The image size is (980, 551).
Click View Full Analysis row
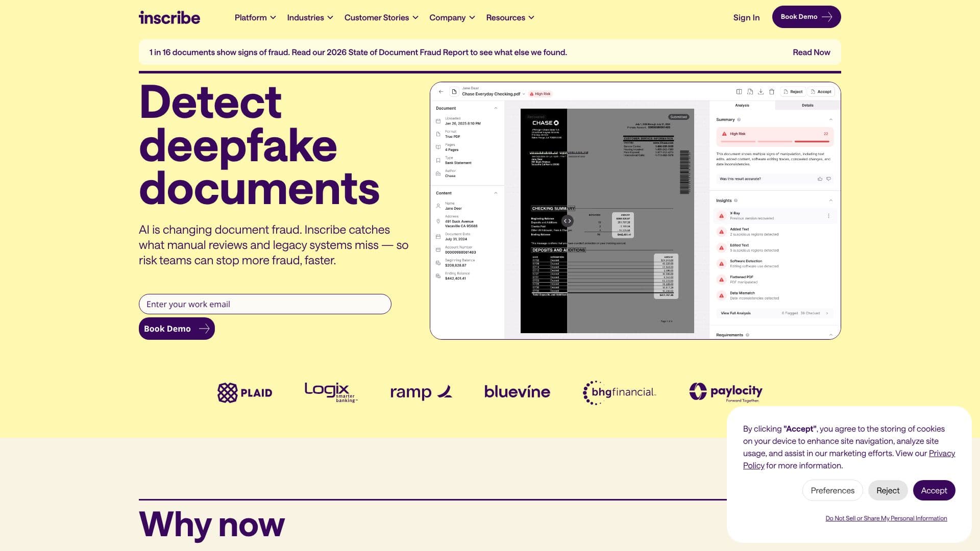(774, 313)
